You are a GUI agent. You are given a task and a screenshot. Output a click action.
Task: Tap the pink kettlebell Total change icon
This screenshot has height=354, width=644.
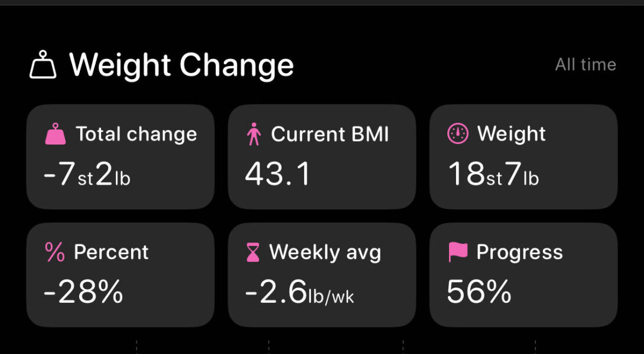[x=56, y=135]
